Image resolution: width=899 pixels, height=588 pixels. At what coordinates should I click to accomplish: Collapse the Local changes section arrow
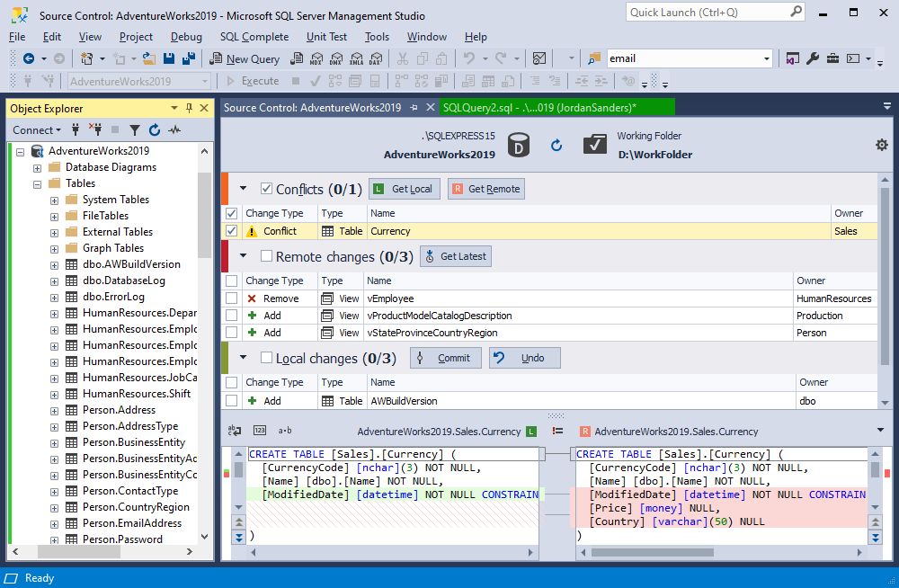click(x=243, y=358)
